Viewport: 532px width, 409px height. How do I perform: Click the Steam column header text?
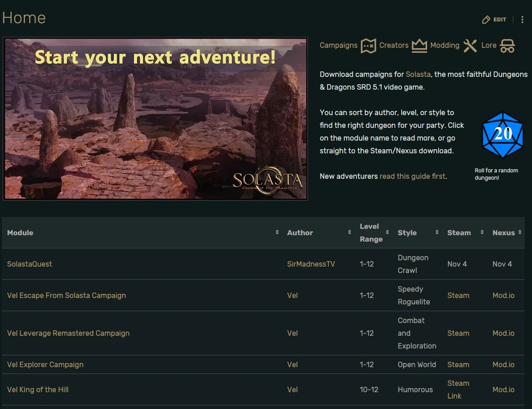(459, 233)
